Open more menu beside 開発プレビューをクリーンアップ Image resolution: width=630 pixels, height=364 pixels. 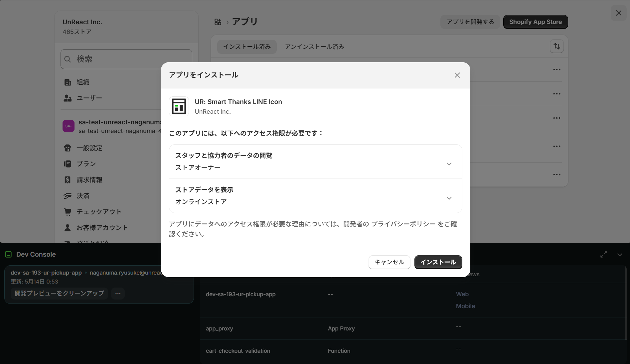pos(118,294)
